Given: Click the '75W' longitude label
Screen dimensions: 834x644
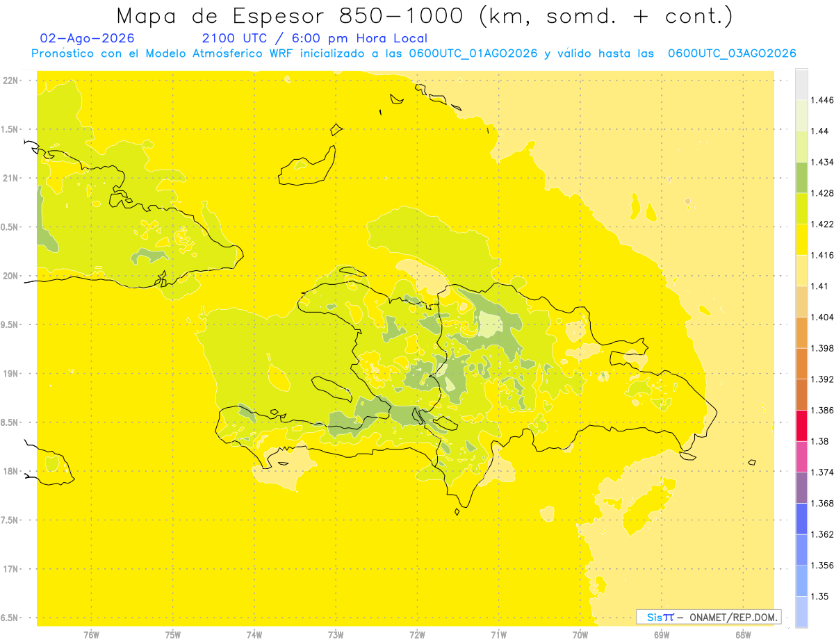Looking at the screenshot, I should tap(172, 634).
